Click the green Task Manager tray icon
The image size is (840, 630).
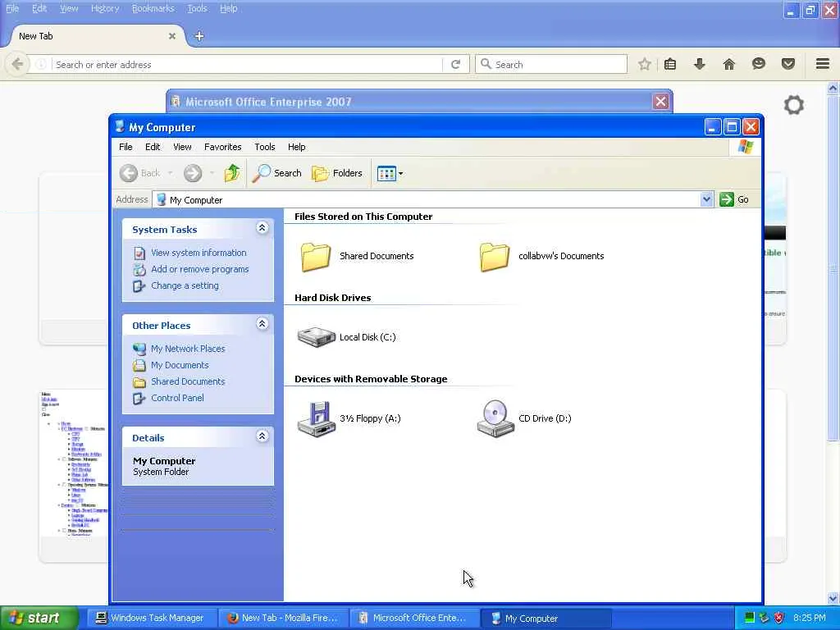click(x=750, y=618)
